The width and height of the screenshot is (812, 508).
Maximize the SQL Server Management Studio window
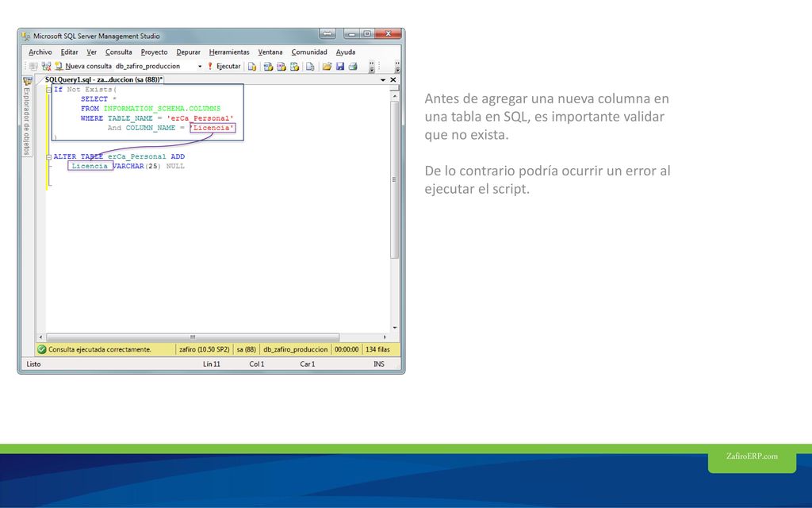(366, 33)
